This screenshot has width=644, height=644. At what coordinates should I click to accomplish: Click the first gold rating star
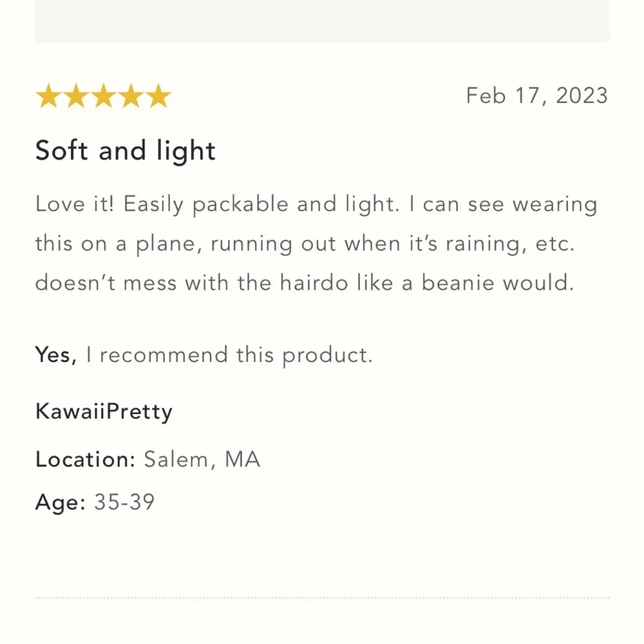tap(49, 96)
